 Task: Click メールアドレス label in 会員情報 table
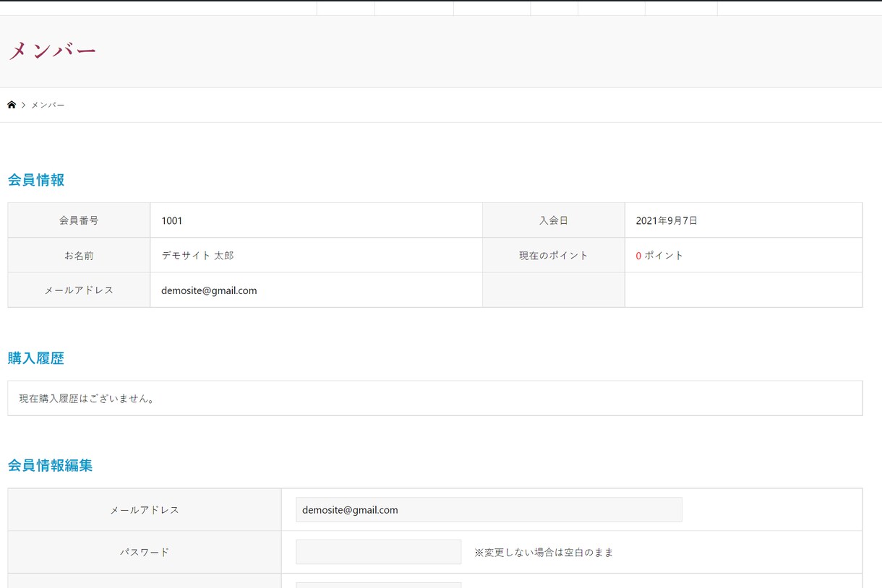(x=79, y=290)
